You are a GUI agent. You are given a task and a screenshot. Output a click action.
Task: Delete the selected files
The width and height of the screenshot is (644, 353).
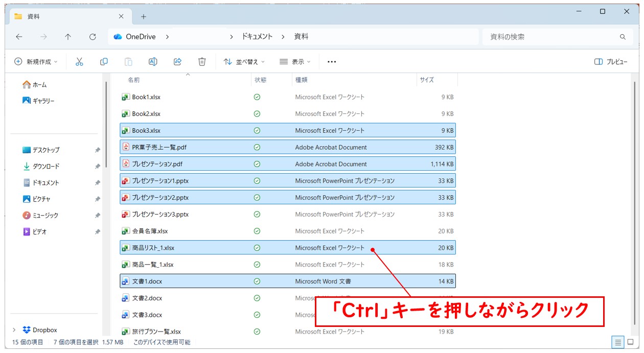[201, 61]
